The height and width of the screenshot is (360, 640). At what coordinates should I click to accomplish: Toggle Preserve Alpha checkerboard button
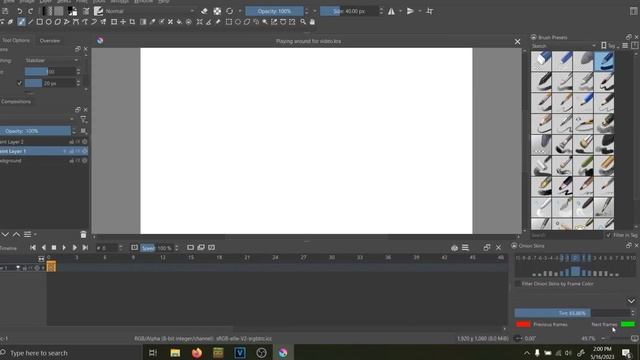pyautogui.click(x=217, y=11)
